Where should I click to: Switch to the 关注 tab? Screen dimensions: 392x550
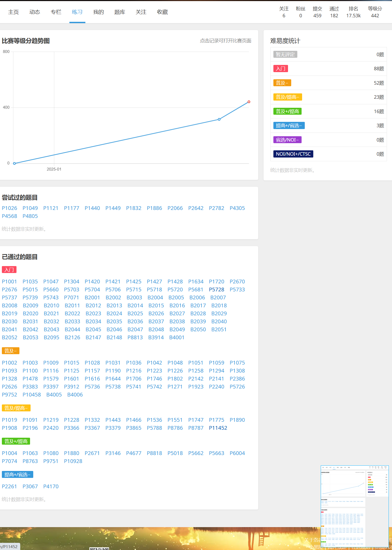tap(141, 12)
